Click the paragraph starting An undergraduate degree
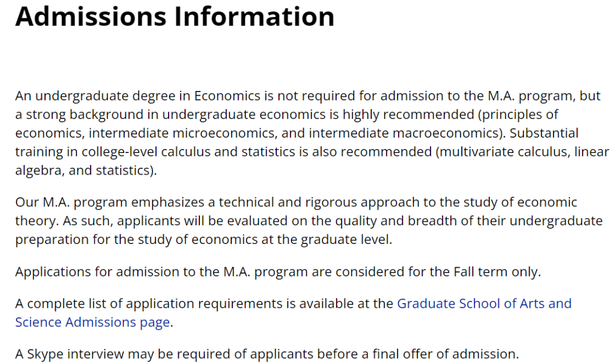This screenshot has width=615, height=364. (x=312, y=133)
